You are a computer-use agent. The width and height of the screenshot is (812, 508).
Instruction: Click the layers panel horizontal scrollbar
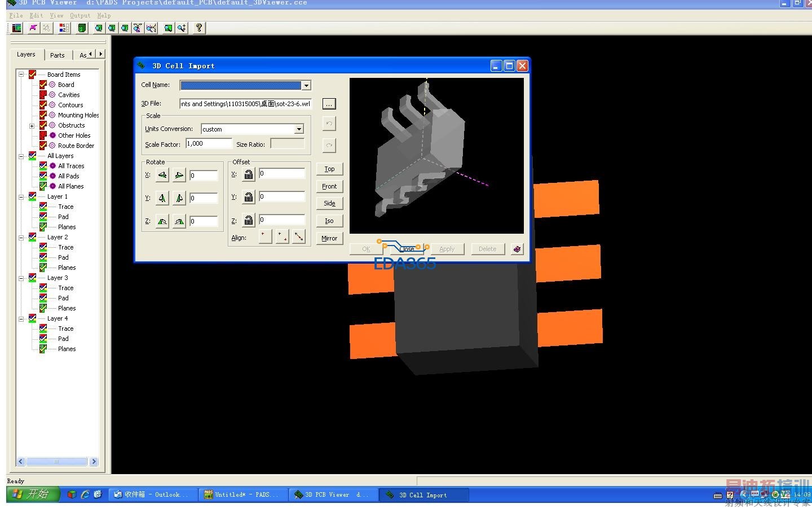click(57, 462)
